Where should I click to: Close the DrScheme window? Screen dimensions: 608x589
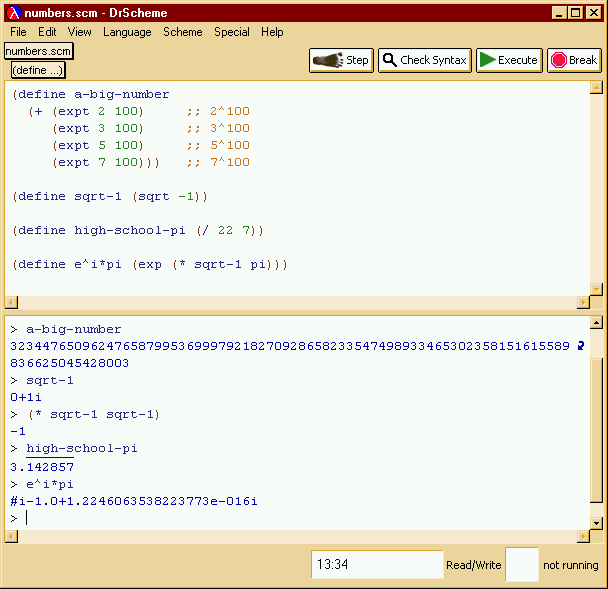coord(594,13)
